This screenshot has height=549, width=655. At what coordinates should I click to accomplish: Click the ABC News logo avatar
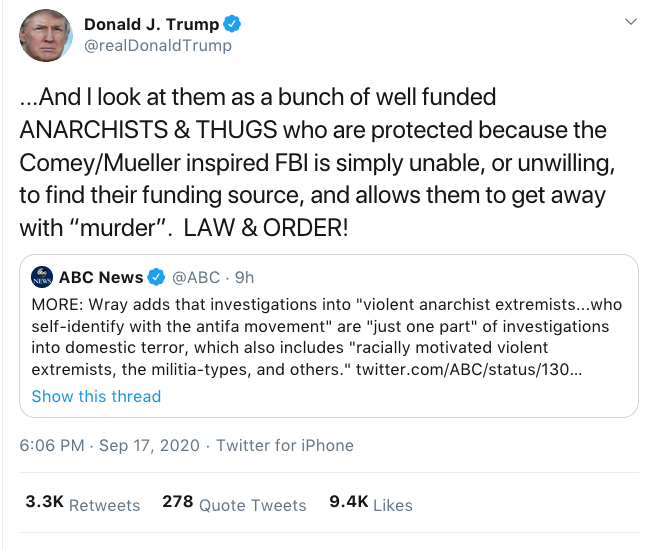43,277
